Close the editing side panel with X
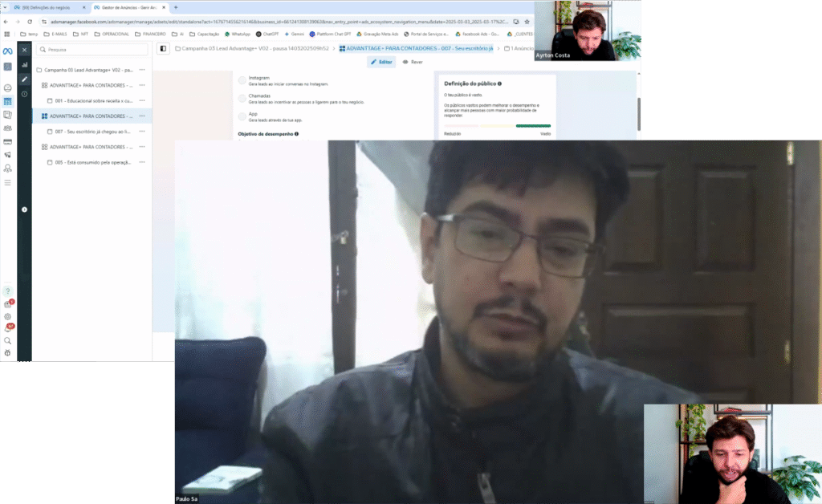This screenshot has height=504, width=822. click(x=24, y=50)
